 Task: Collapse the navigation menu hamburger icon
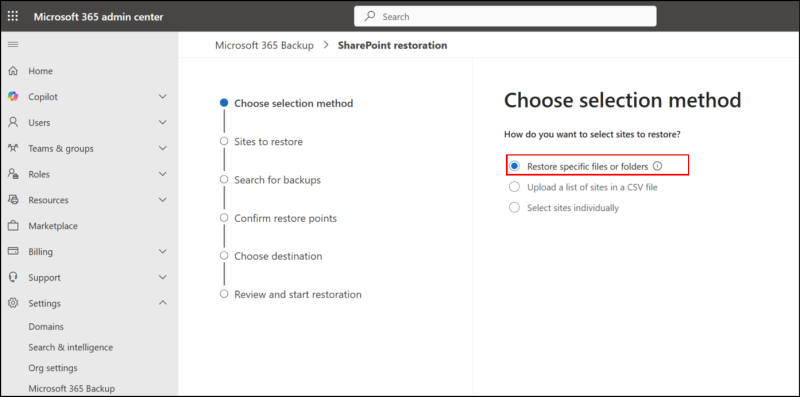13,44
